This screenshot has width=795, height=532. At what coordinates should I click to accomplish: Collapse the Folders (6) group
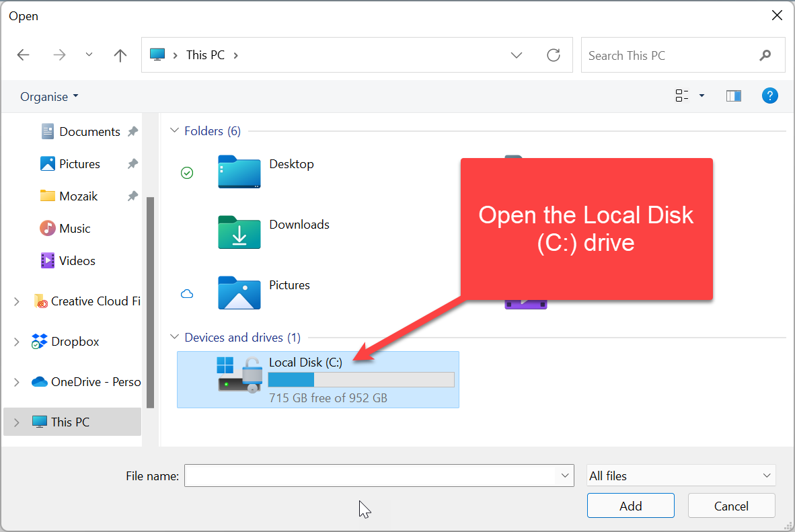point(175,131)
